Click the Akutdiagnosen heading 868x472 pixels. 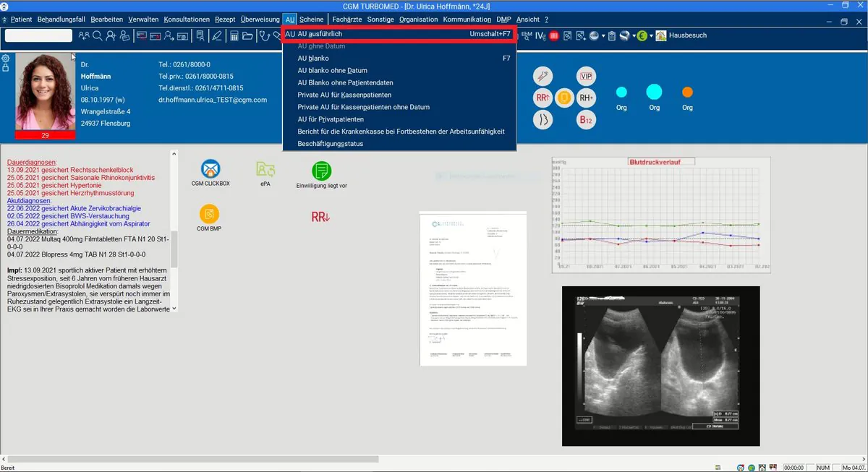29,200
